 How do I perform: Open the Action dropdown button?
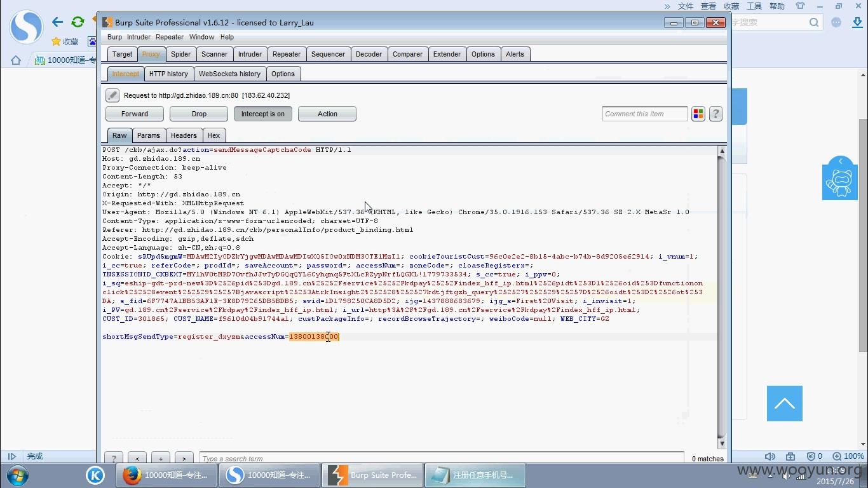click(x=327, y=114)
